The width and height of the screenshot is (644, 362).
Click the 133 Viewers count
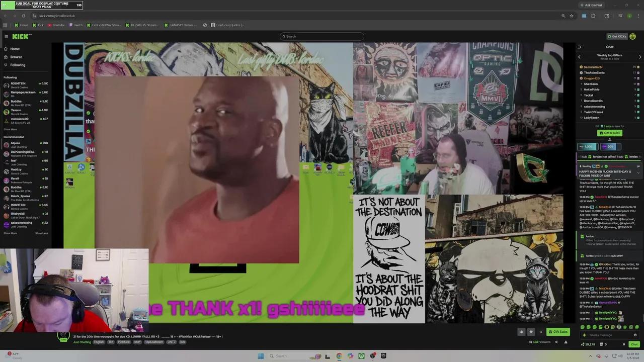pyautogui.click(x=540, y=342)
